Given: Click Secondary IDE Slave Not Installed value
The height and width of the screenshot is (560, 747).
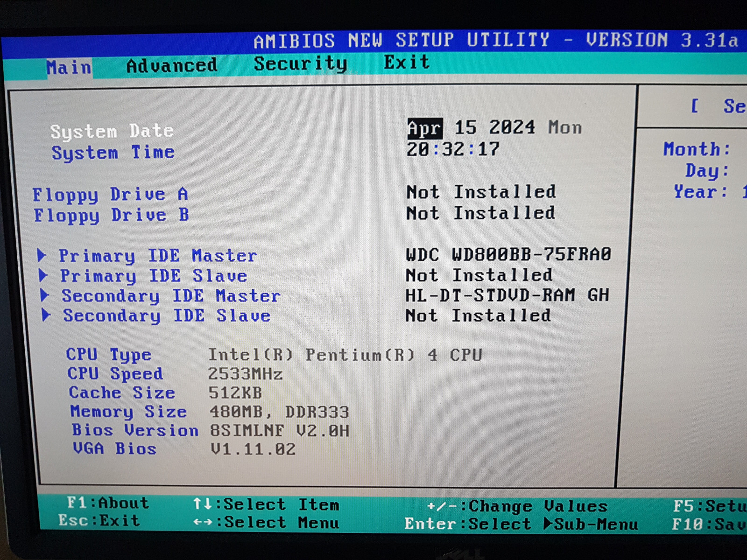Looking at the screenshot, I should coord(478,315).
